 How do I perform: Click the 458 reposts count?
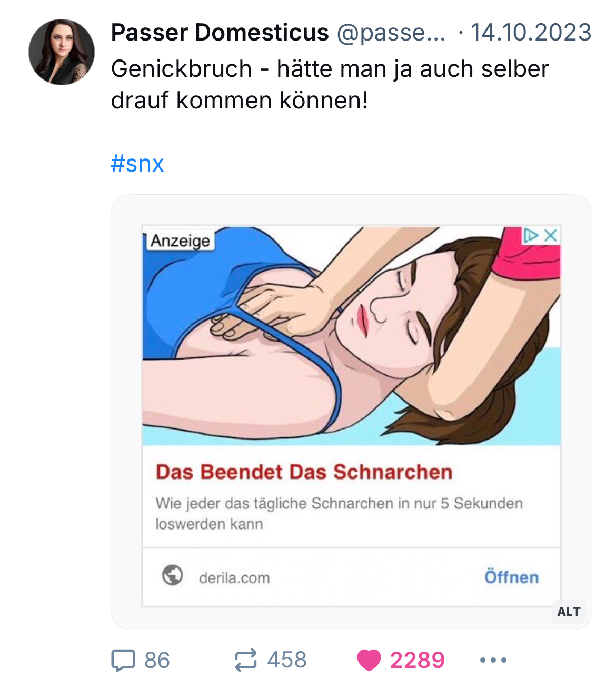287,660
